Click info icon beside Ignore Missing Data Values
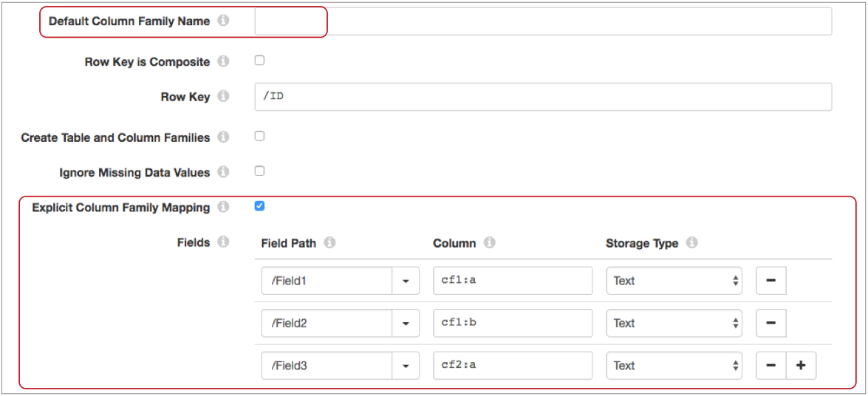 click(x=223, y=171)
